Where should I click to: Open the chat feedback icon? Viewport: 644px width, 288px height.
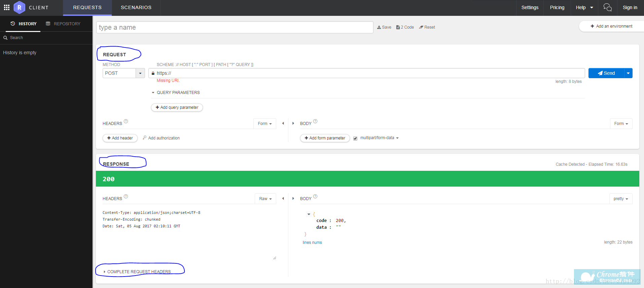607,7
